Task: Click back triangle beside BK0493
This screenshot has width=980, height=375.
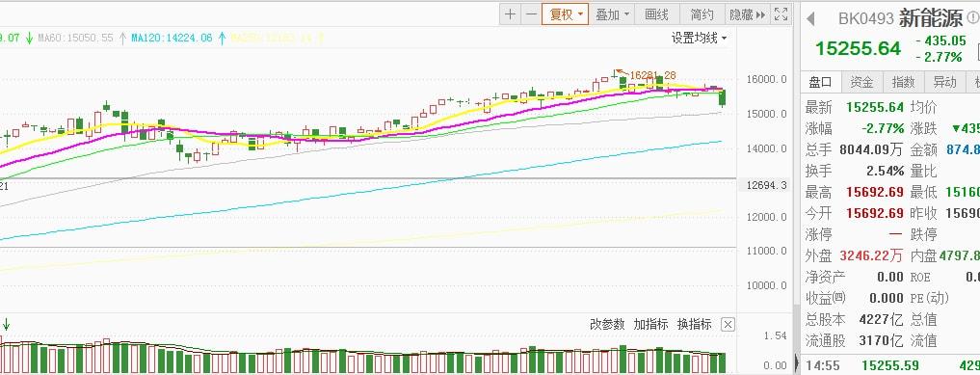Action: 810,18
